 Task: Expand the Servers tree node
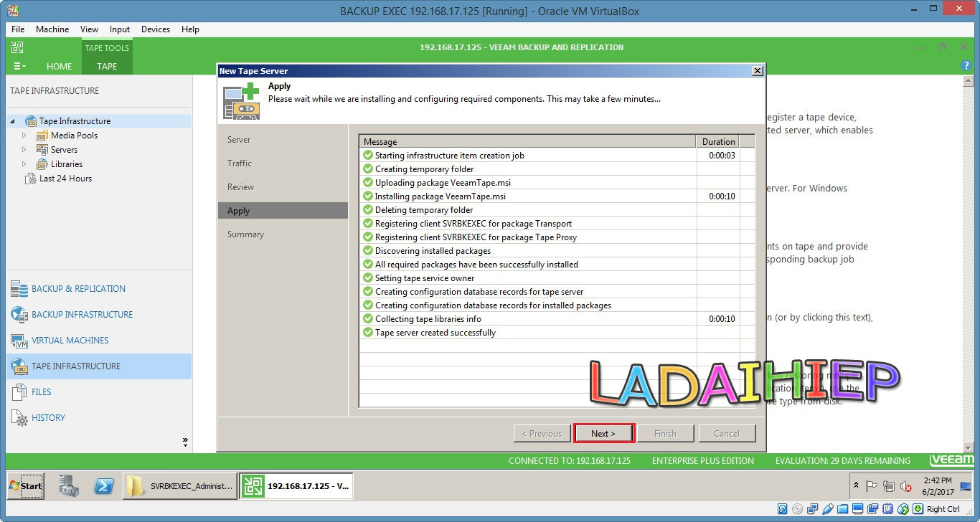[x=24, y=150]
